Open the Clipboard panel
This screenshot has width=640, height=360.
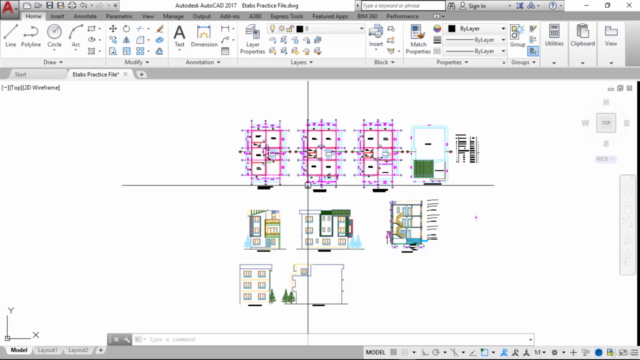coord(582,35)
